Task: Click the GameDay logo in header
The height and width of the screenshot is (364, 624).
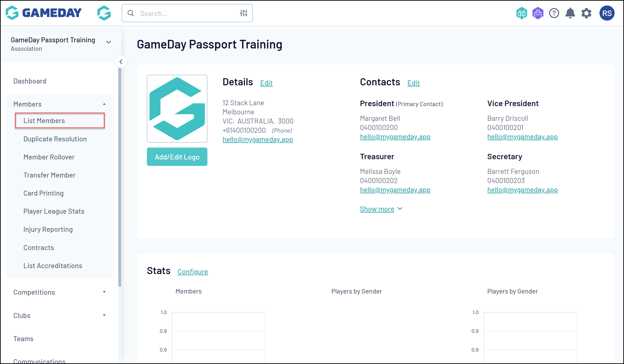Action: [44, 13]
